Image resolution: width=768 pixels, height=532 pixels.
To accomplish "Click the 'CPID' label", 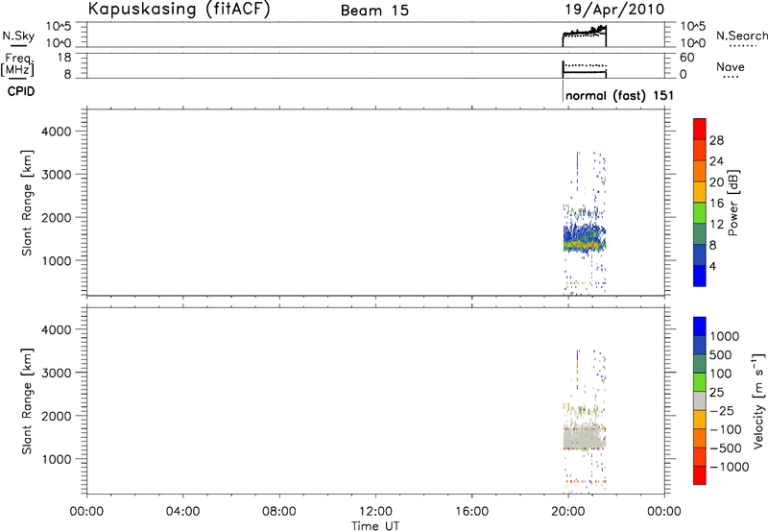I will (x=21, y=91).
